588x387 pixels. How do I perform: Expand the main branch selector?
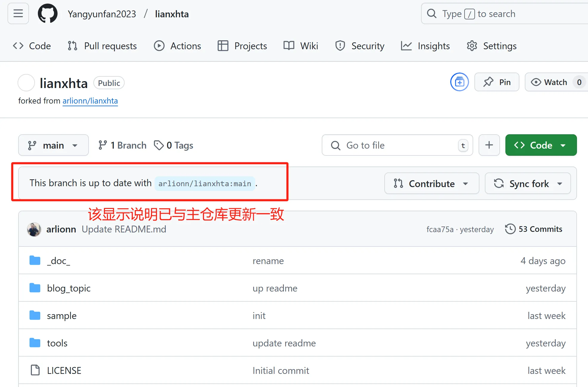53,145
